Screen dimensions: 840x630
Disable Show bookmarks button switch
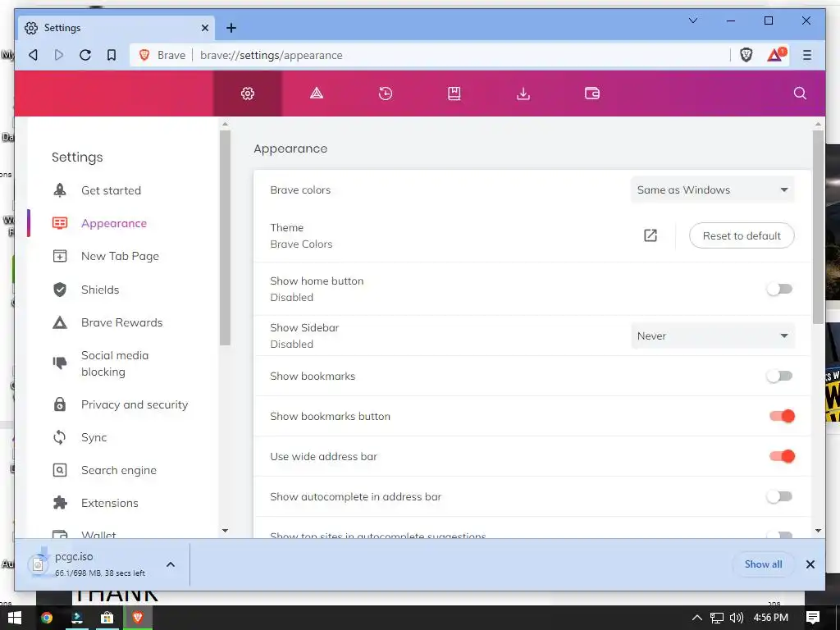(x=782, y=416)
